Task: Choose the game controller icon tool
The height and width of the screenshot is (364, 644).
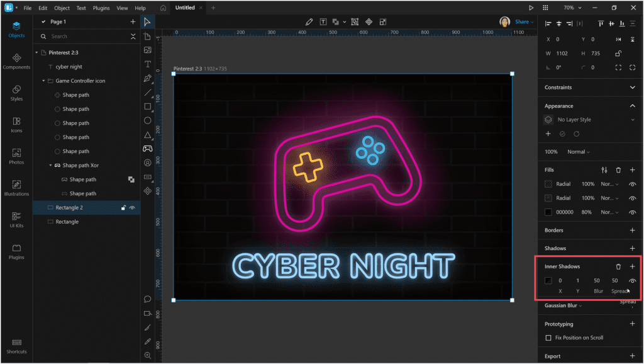Action: 147,149
